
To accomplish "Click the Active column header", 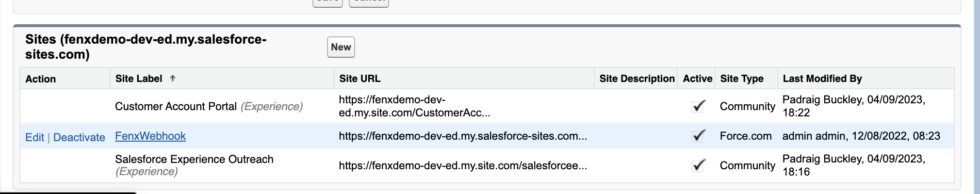I will pyautogui.click(x=697, y=79).
